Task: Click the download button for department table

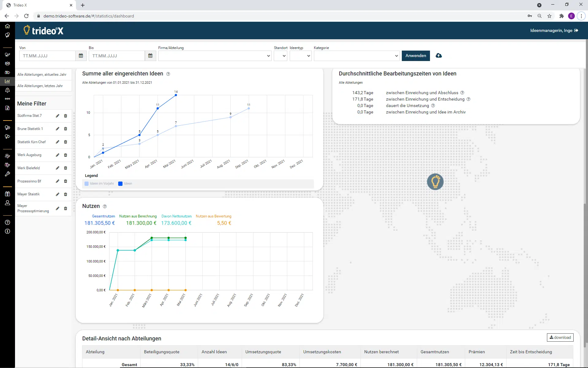Action: 560,337
